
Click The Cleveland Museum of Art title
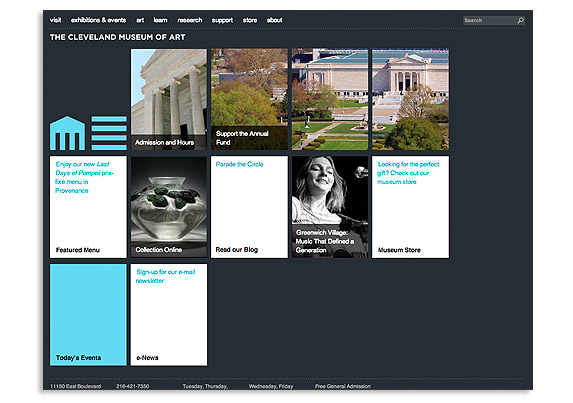pyautogui.click(x=118, y=37)
